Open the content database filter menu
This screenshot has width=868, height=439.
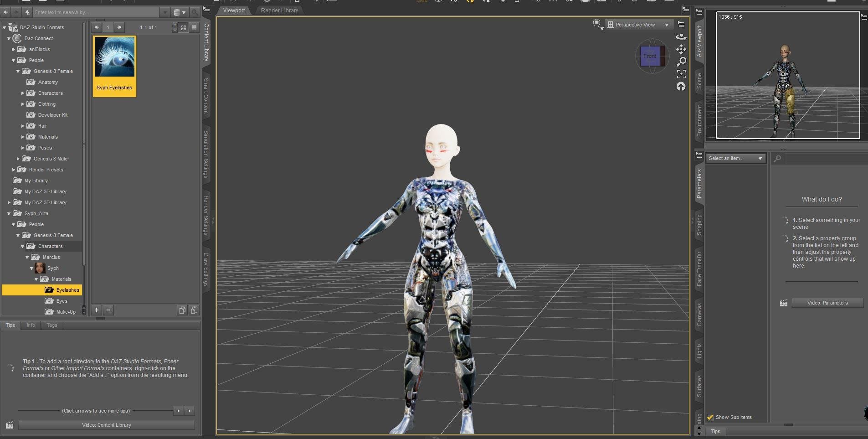click(180, 12)
